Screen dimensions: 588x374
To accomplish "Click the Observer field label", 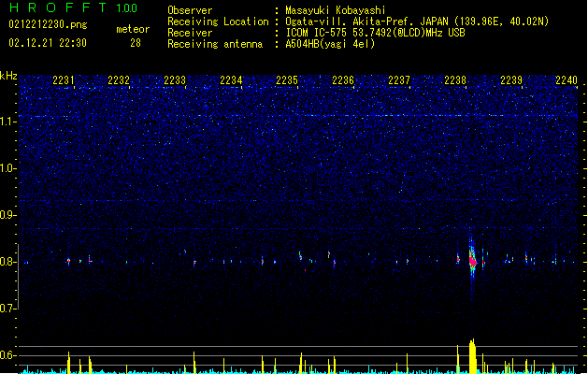I will 190,10.
